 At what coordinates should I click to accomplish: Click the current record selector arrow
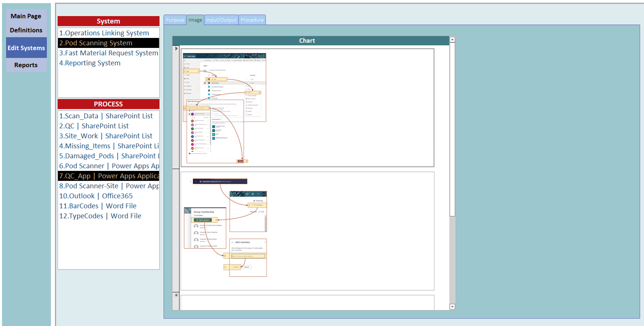[x=176, y=49]
